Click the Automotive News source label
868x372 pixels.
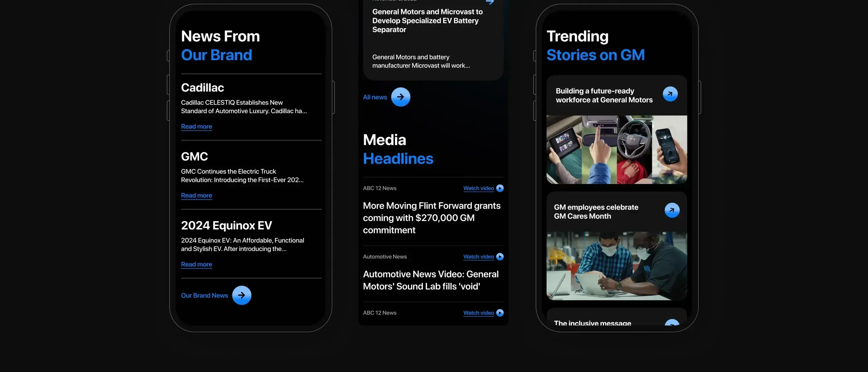[x=385, y=257]
